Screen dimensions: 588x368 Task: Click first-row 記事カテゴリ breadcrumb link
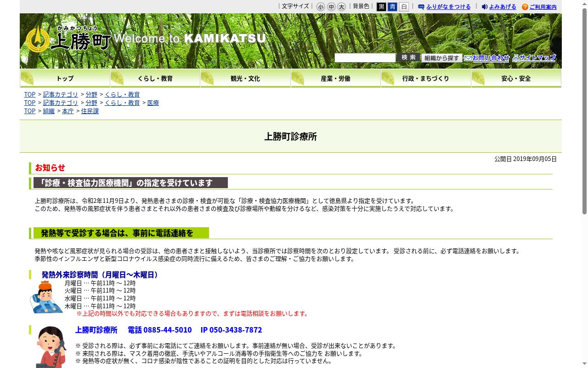click(x=61, y=94)
